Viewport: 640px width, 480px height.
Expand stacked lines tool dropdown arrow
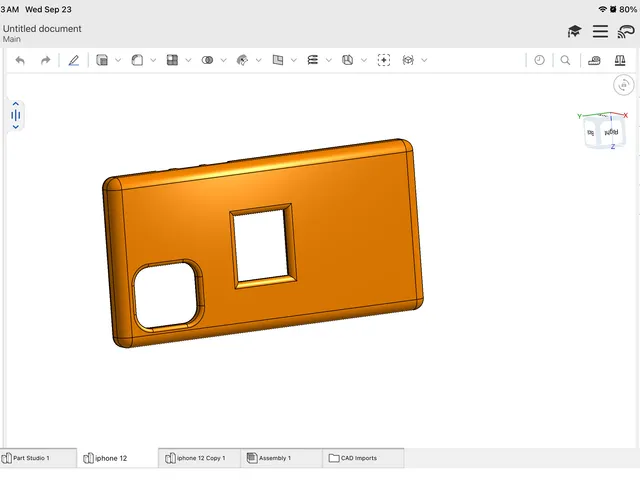point(329,60)
